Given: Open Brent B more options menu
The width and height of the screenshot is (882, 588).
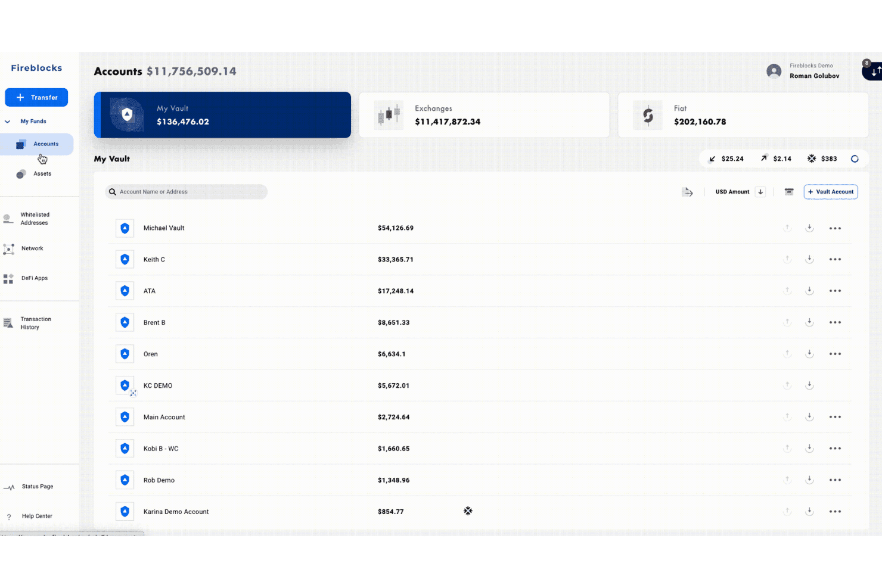Looking at the screenshot, I should [835, 323].
